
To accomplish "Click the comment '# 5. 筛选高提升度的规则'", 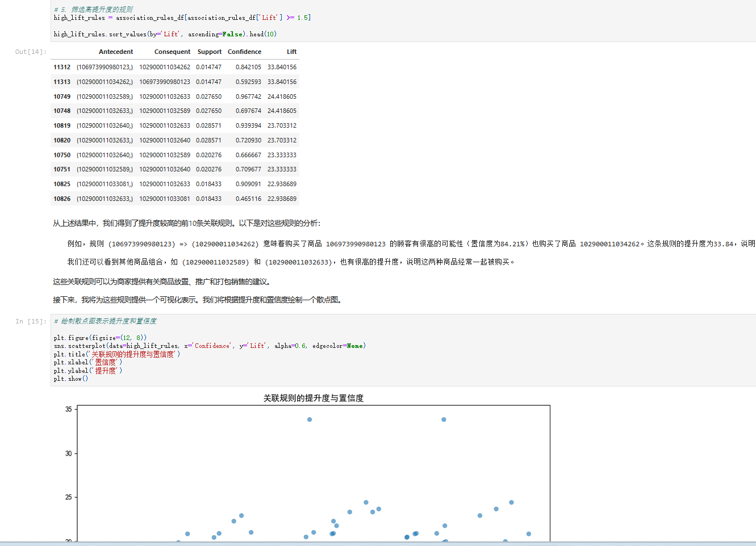I will pyautogui.click(x=93, y=10).
